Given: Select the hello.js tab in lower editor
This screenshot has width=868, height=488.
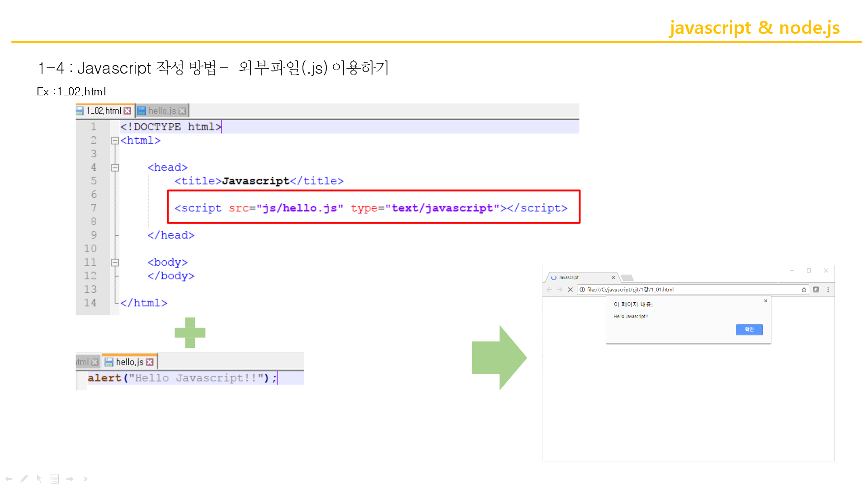Looking at the screenshot, I should coord(130,362).
